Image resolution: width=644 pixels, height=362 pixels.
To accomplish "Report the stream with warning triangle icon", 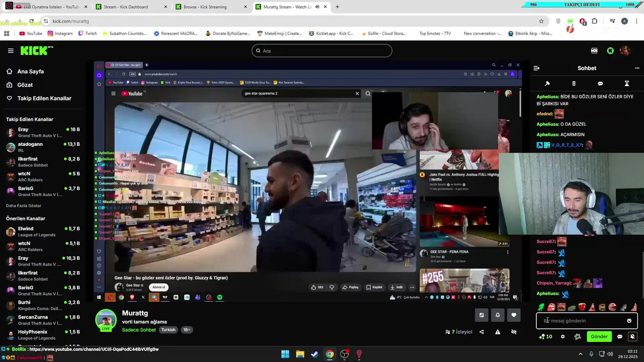I will tap(498, 332).
